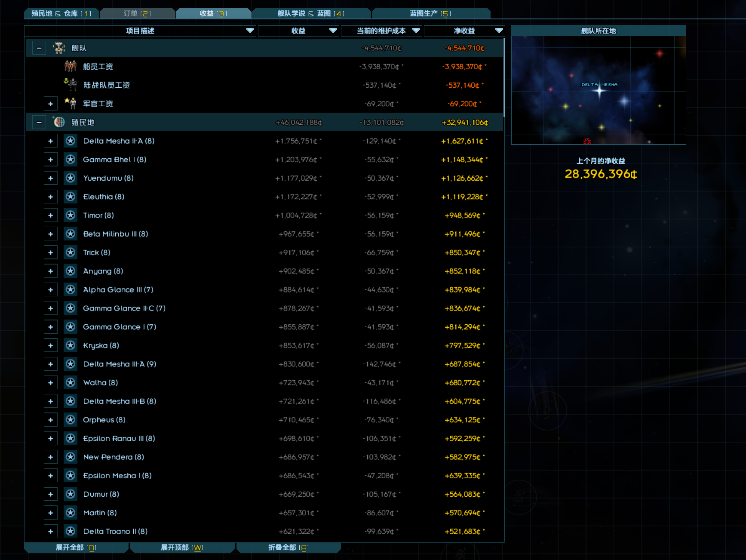Click the colonies planet icon

tap(59, 122)
